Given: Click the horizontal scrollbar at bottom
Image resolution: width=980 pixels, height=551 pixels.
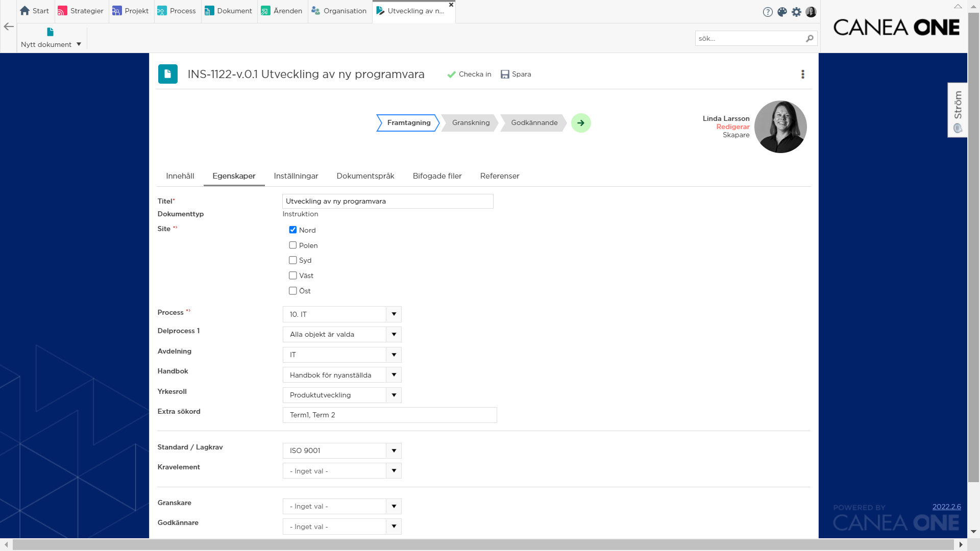Looking at the screenshot, I should (482, 544).
